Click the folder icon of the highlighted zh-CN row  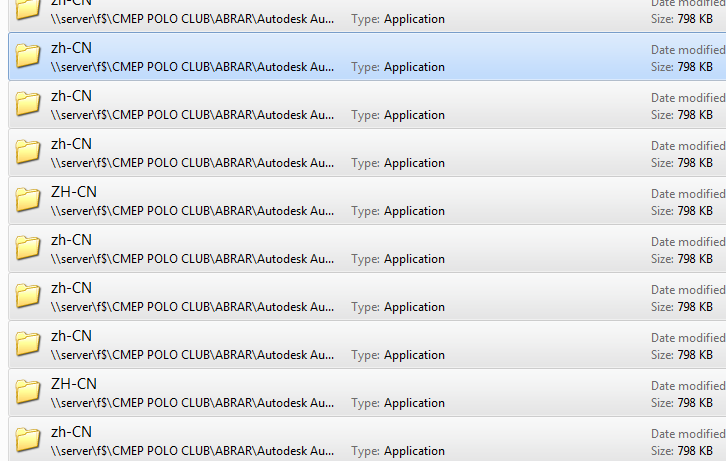28,56
